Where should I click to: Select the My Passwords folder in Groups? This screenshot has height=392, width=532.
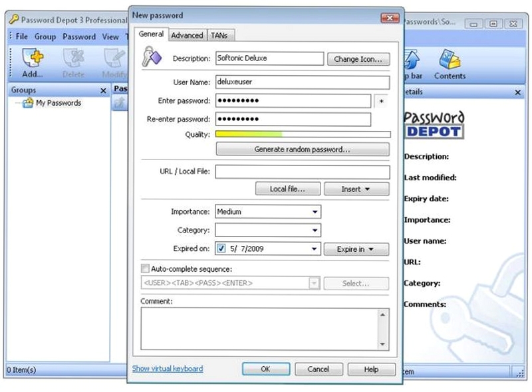pos(52,103)
